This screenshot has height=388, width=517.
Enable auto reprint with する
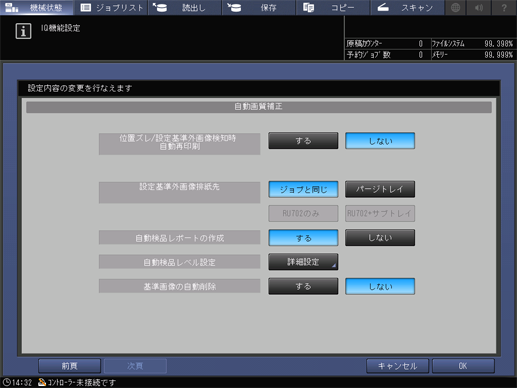click(x=303, y=141)
